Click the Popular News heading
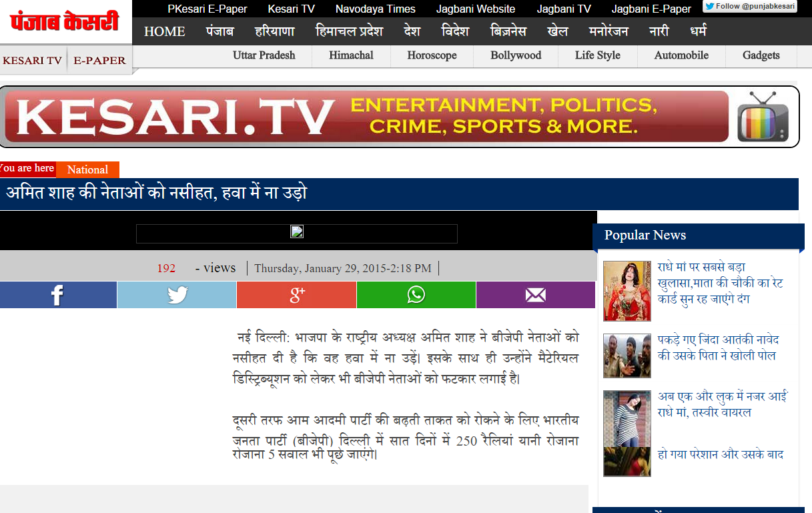 (645, 235)
